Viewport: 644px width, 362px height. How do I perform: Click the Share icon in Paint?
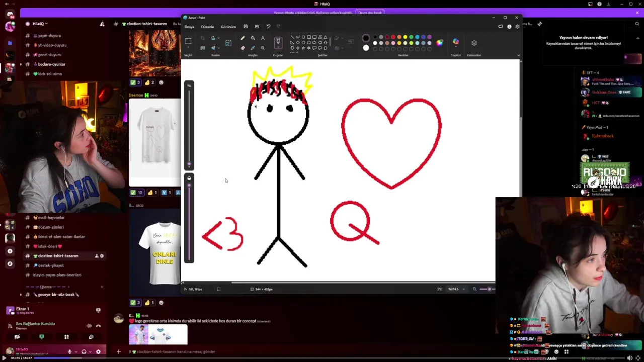click(x=257, y=27)
